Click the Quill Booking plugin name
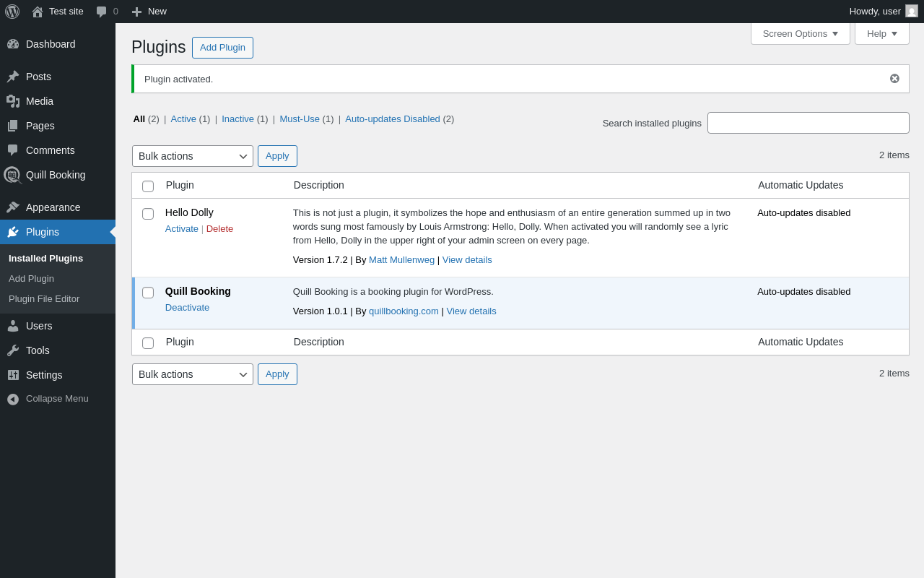 tap(198, 291)
